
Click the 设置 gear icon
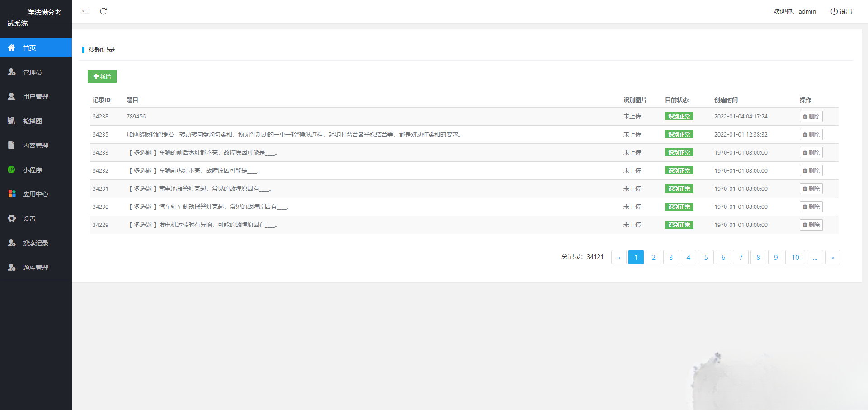12,218
